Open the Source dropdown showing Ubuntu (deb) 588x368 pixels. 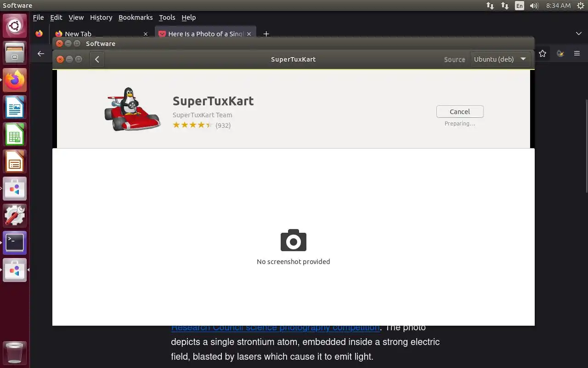[500, 59]
